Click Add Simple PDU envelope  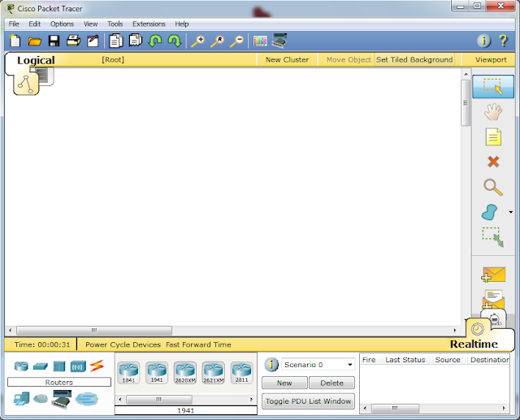493,275
